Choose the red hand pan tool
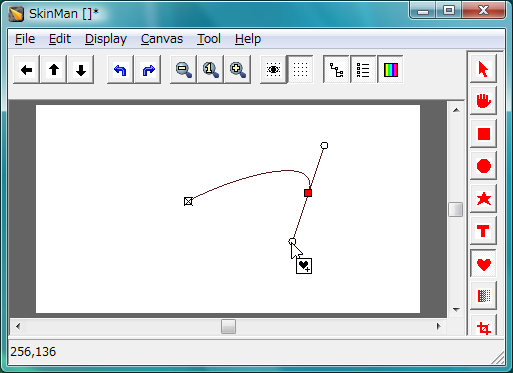This screenshot has height=373, width=513. 483,101
